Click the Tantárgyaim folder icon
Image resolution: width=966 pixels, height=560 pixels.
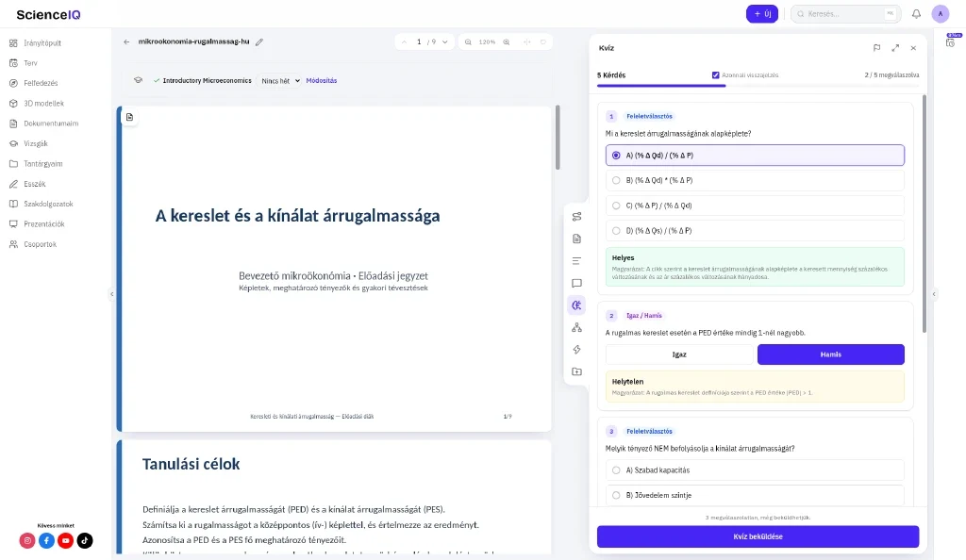(13, 164)
